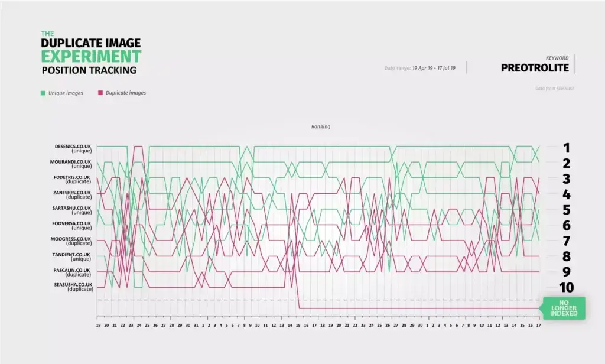This screenshot has width=605, height=364.
Task: Click the green Unique images legend swatch
Action: 43,93
